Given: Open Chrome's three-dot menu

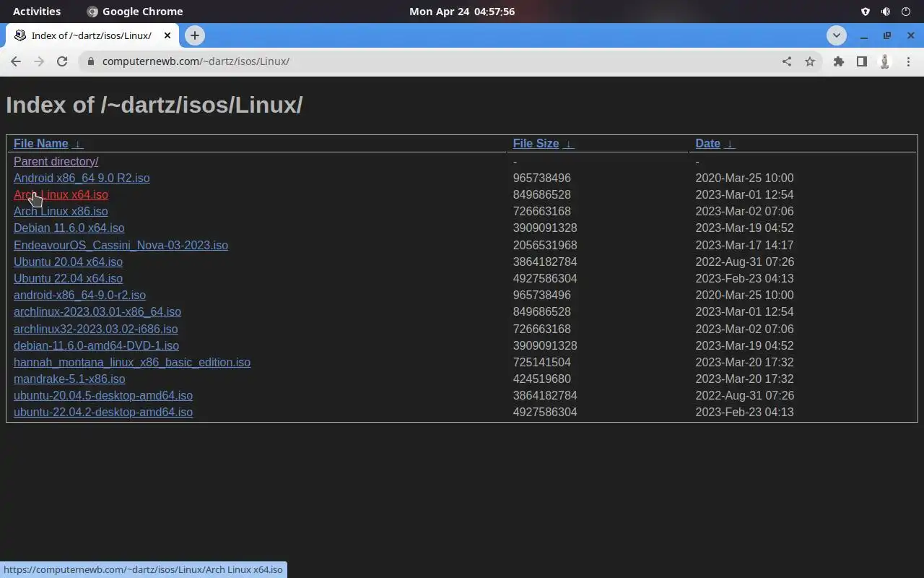Looking at the screenshot, I should pos(908,61).
